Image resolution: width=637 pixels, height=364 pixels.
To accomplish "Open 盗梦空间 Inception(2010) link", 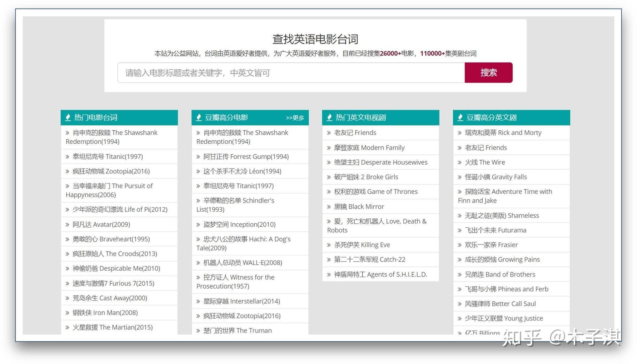I will tap(240, 224).
